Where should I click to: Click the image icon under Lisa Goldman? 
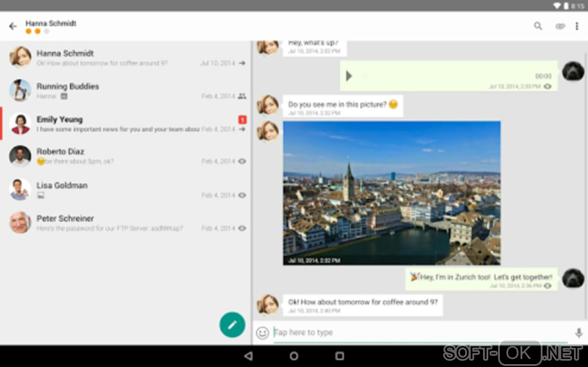40,195
